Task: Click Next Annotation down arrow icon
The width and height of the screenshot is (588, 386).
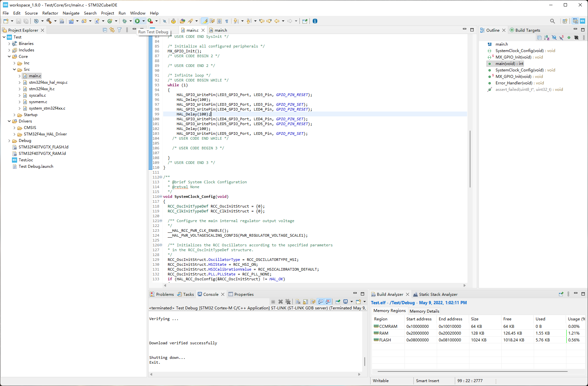Action: [x=236, y=21]
